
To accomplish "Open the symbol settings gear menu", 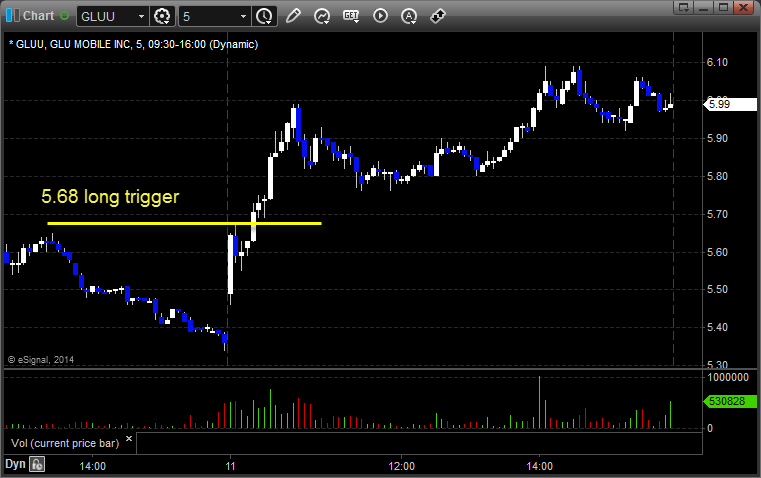I will point(162,16).
